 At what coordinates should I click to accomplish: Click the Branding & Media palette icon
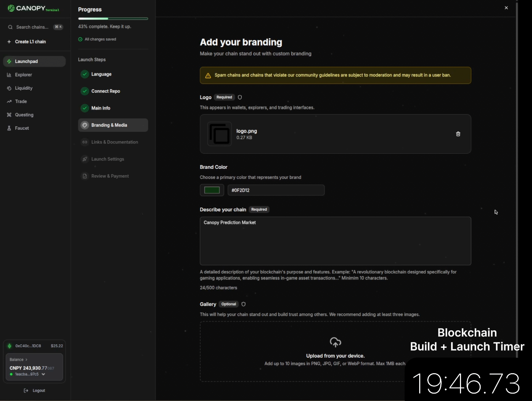point(85,125)
